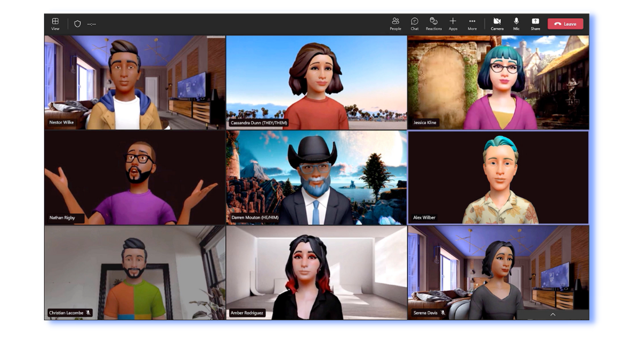Viewport: 644px width, 338px height.
Task: Open the People panel
Action: click(396, 23)
